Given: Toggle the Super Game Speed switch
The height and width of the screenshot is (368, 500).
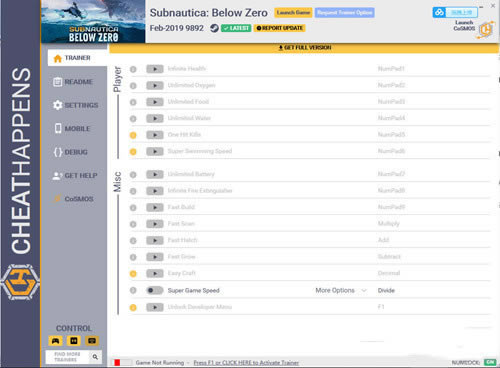Looking at the screenshot, I should 155,290.
